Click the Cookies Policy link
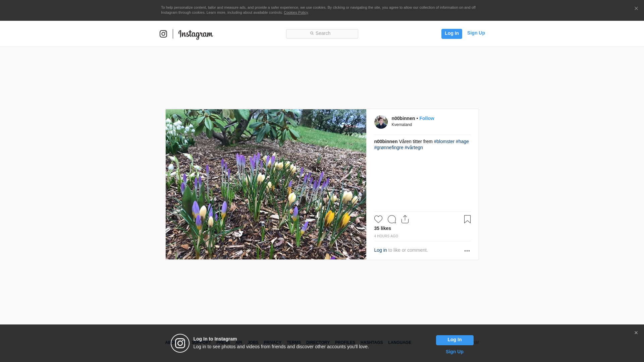The height and width of the screenshot is (362, 644). [x=296, y=12]
